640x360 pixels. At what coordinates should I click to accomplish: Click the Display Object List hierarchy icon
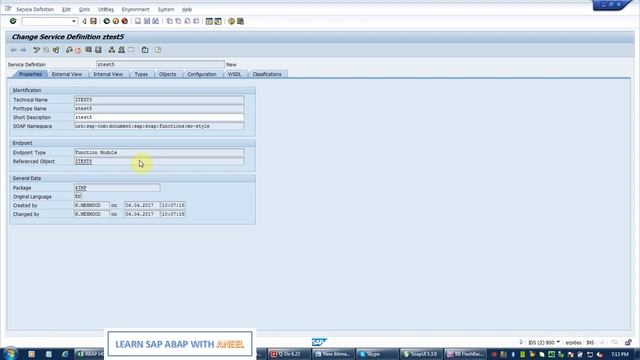point(111,50)
